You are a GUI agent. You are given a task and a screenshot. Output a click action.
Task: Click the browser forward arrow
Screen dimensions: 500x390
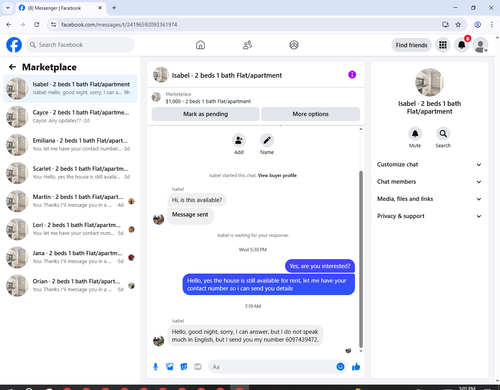23,24
